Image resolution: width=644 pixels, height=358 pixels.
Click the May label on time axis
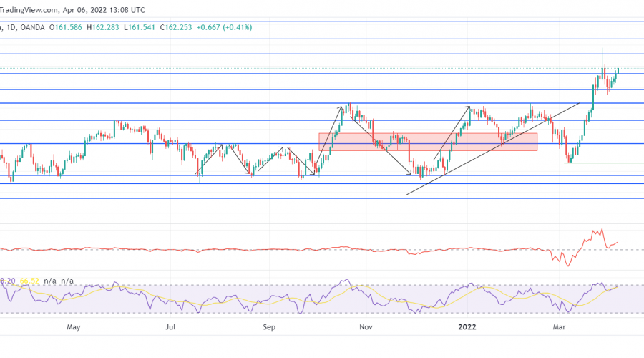click(x=73, y=327)
